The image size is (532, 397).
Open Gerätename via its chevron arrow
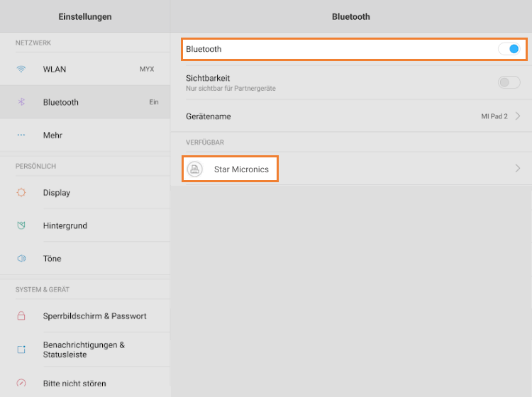pyautogui.click(x=518, y=116)
